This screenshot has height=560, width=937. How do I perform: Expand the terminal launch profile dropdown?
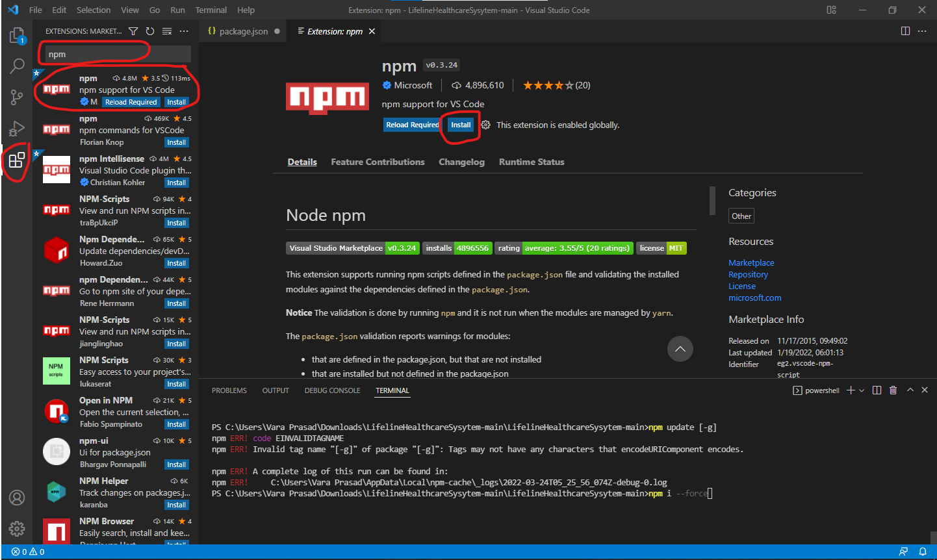coord(862,390)
